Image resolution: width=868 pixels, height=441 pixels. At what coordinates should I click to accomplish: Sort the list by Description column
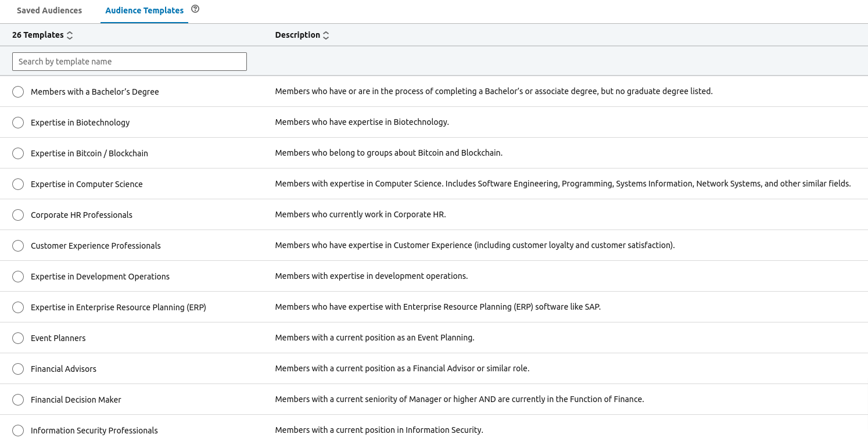click(325, 35)
